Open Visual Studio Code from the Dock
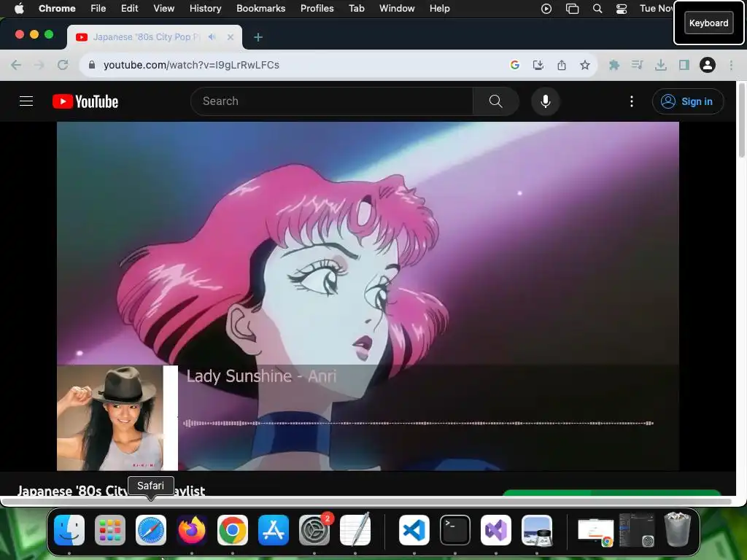 click(x=414, y=530)
